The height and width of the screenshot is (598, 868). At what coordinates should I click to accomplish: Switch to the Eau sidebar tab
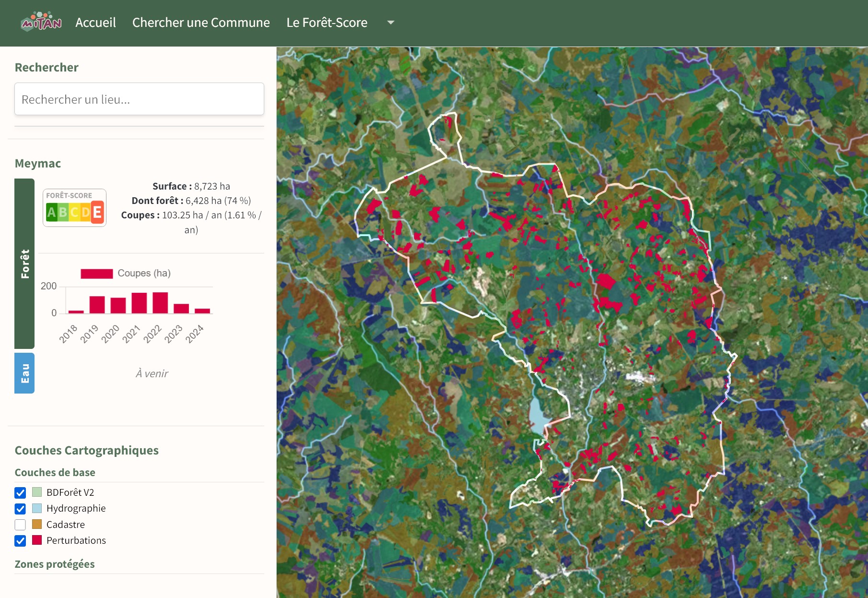24,373
